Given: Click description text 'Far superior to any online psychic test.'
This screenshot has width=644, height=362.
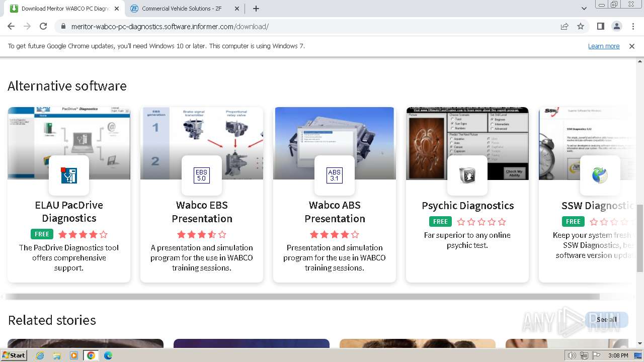Looking at the screenshot, I should tap(467, 240).
